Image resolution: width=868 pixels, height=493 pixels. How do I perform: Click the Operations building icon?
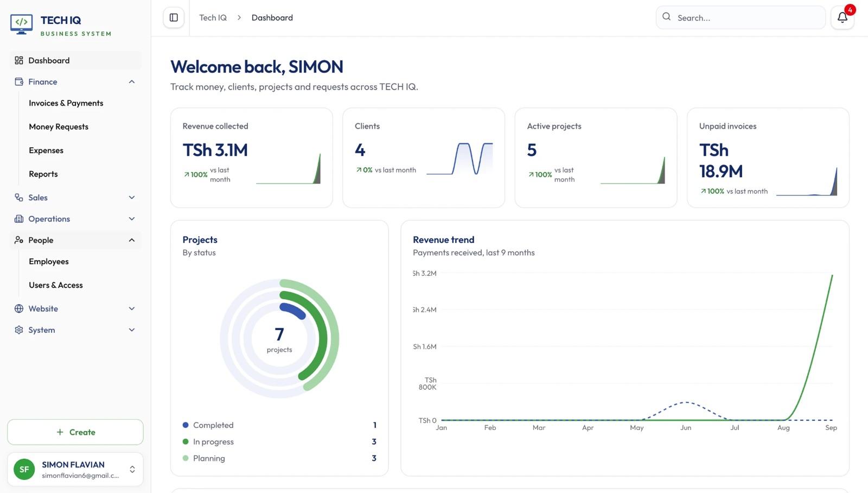pyautogui.click(x=19, y=219)
